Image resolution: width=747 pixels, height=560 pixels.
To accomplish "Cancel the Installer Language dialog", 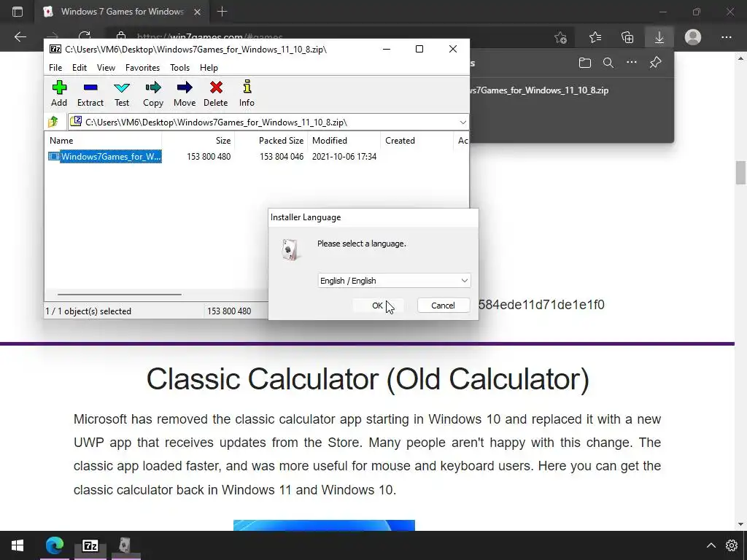I will point(443,306).
